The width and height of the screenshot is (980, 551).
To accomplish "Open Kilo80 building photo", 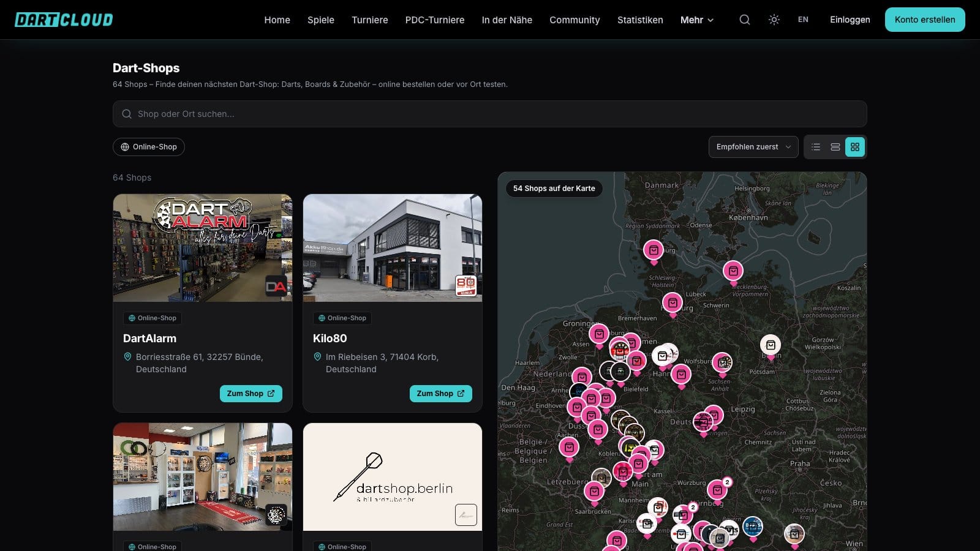I will point(393,248).
